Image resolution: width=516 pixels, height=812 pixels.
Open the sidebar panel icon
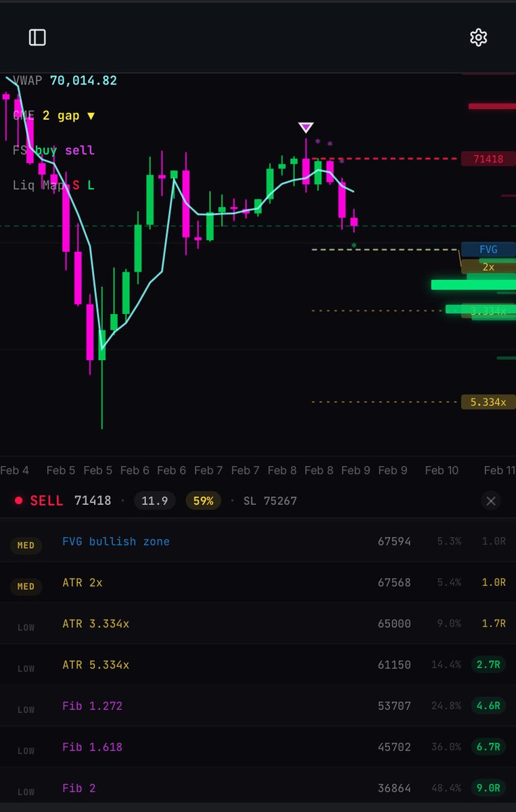(37, 37)
